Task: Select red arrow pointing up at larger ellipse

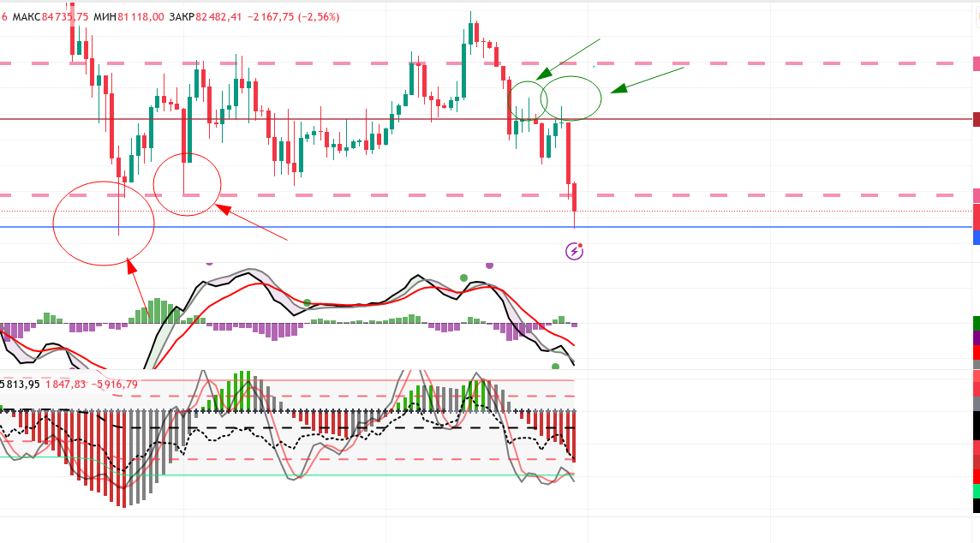Action: pyautogui.click(x=140, y=292)
